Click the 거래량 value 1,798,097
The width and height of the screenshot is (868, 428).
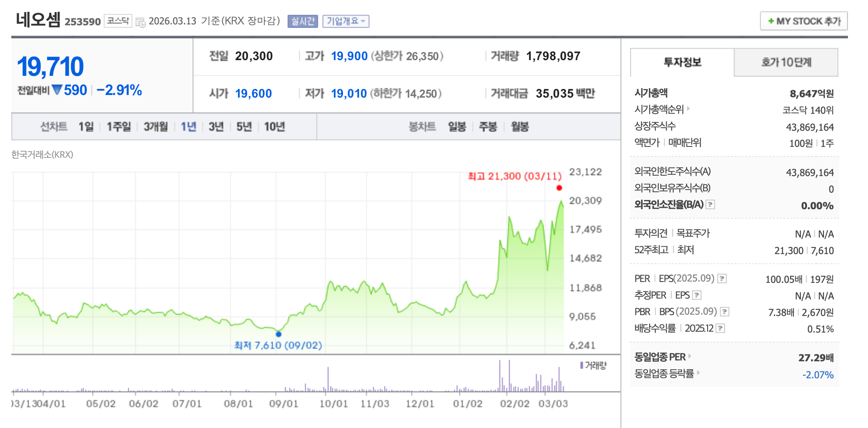click(x=553, y=56)
